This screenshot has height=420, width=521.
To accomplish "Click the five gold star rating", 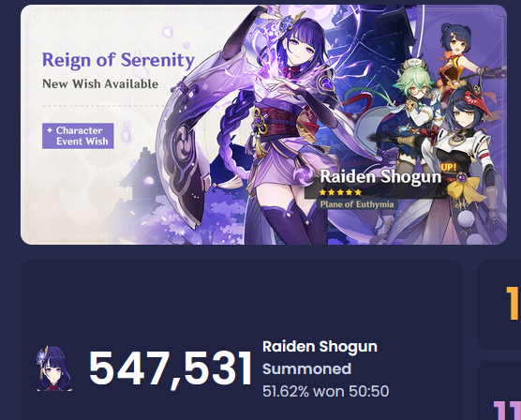I will click(340, 192).
